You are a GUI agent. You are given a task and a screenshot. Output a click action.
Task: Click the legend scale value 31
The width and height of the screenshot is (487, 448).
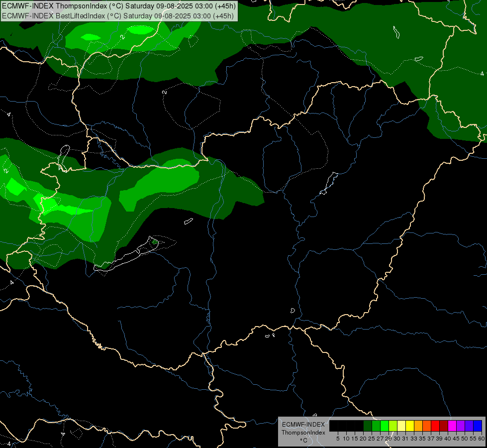[x=405, y=439]
